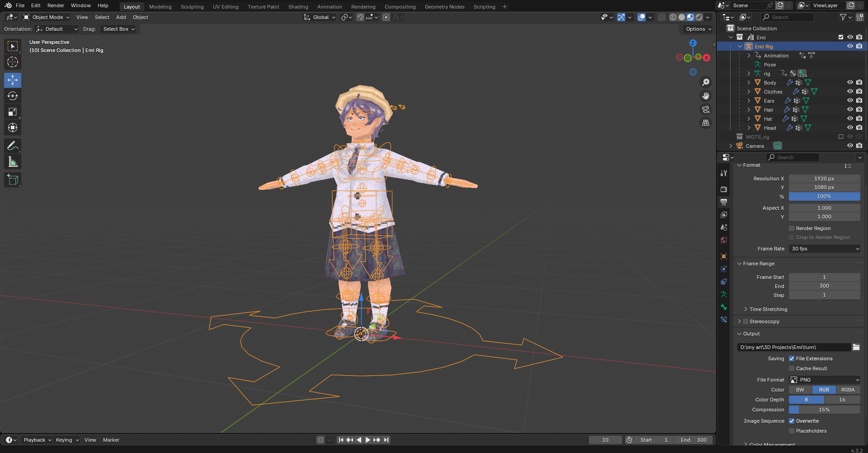Select the Scale tool

pyautogui.click(x=13, y=112)
